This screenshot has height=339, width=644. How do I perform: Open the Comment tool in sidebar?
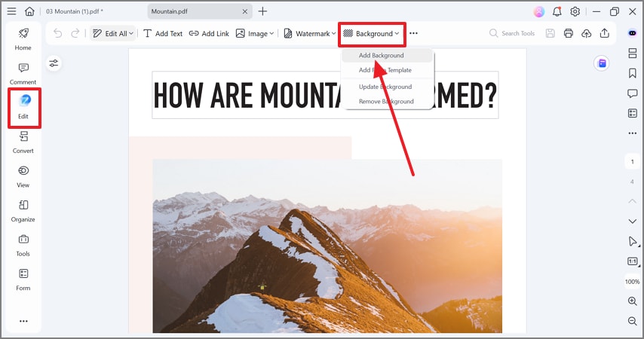pos(23,74)
